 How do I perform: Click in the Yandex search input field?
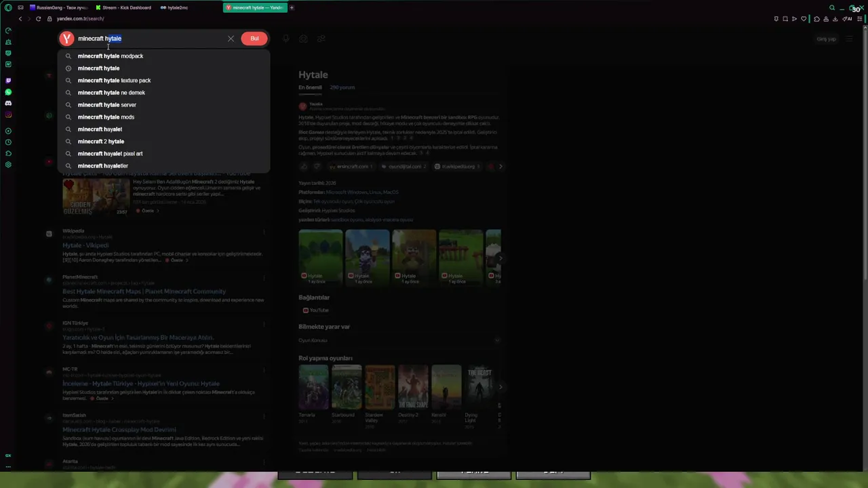pos(149,39)
